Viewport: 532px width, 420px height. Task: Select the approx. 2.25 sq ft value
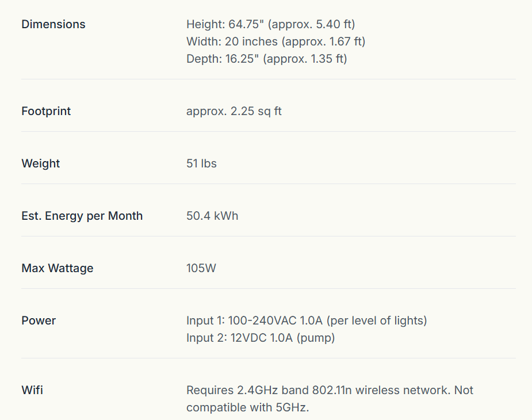234,111
